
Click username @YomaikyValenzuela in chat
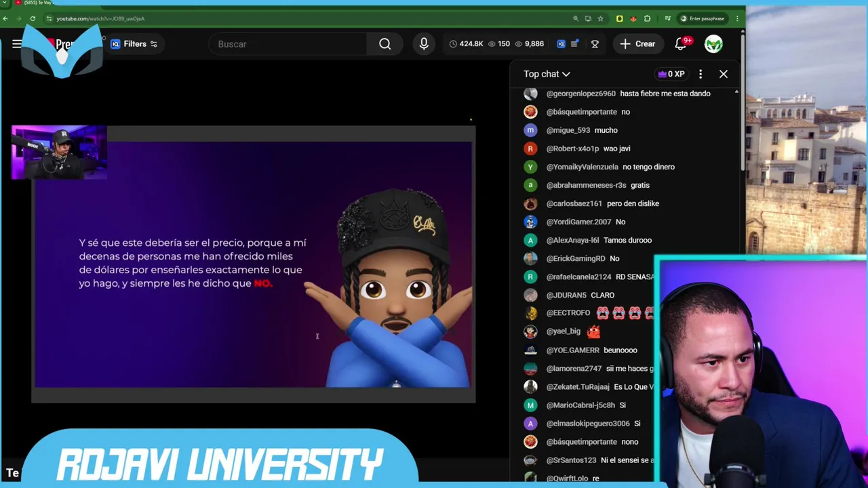[583, 167]
